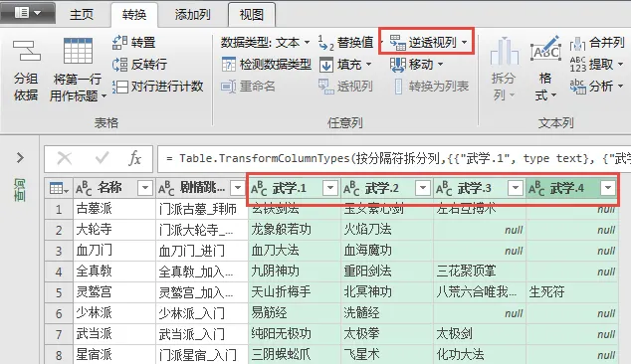This screenshot has height=364, width=631.
Task: Click cell 北冥神功
Action: coord(387,292)
